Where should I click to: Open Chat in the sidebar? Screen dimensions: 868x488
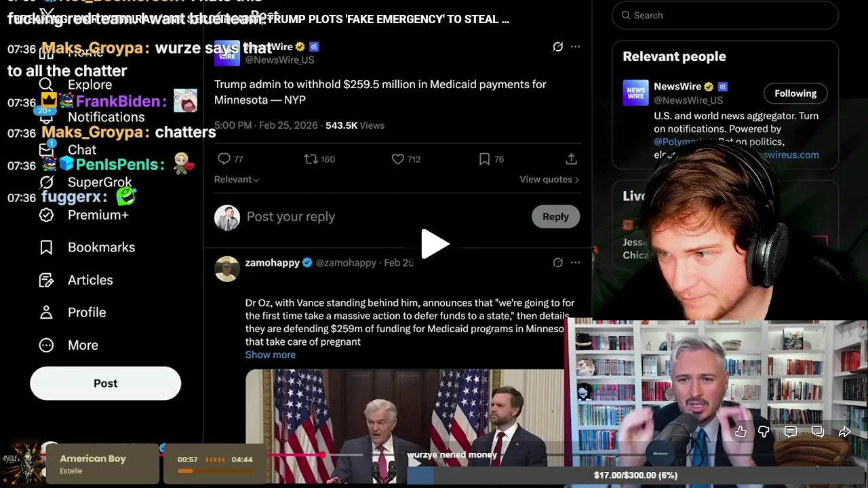82,150
